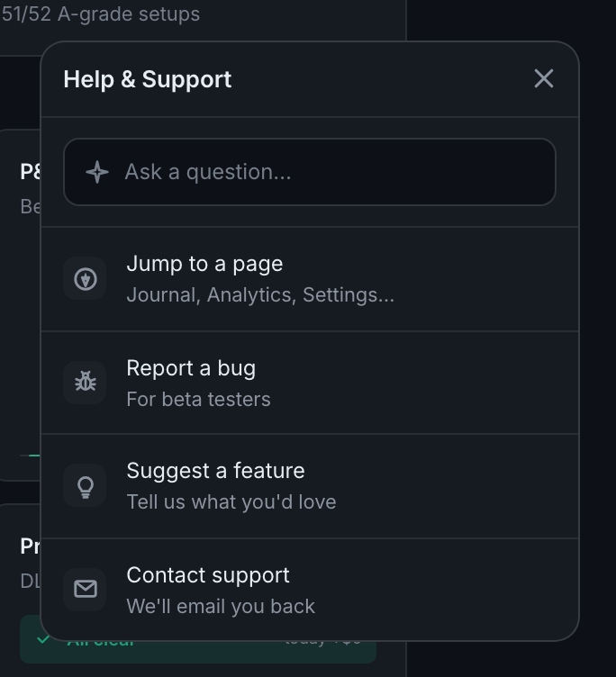The image size is (616, 677).
Task: Open Contact support
Action: tap(309, 590)
